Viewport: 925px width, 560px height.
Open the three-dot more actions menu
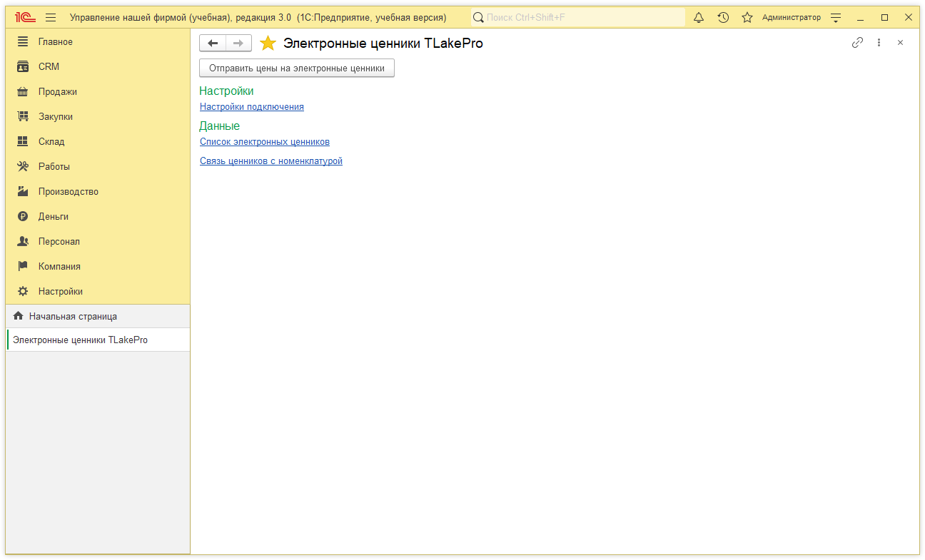click(x=879, y=43)
